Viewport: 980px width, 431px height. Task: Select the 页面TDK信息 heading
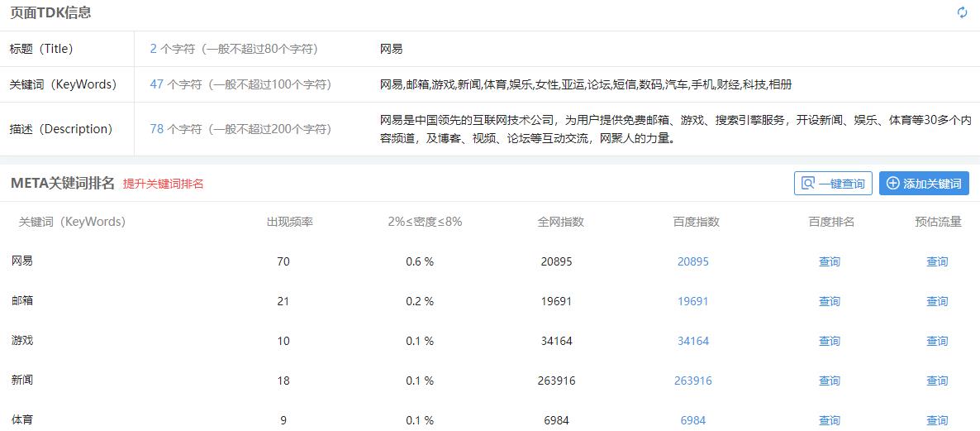click(x=51, y=12)
